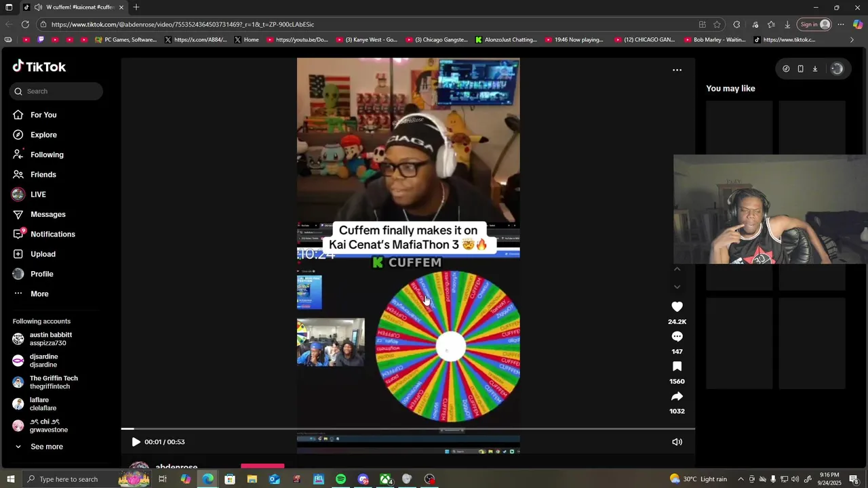Open browser downloads icon

point(787,24)
